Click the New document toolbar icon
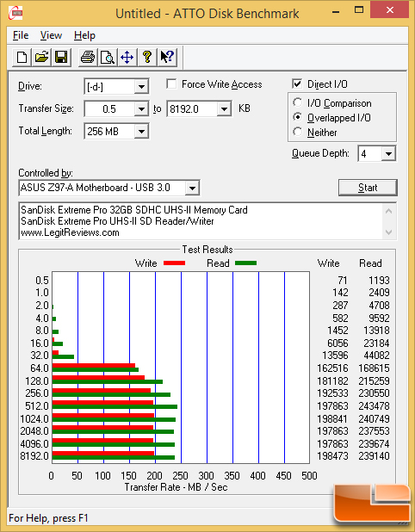 pyautogui.click(x=22, y=57)
